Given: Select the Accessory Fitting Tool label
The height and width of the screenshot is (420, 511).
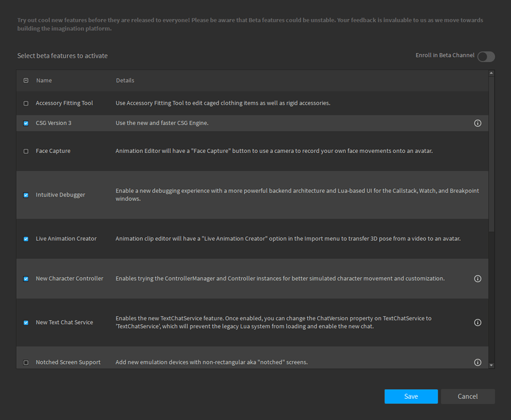Looking at the screenshot, I should pyautogui.click(x=64, y=103).
